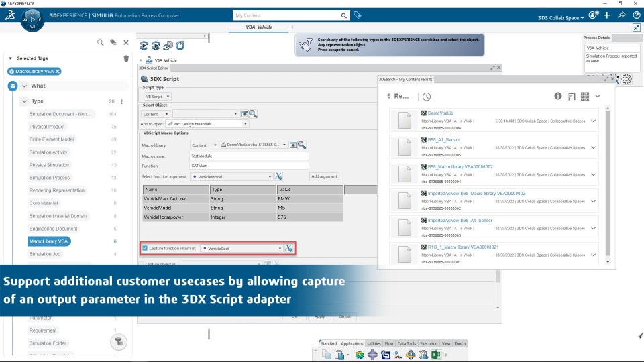
Task: Collapse the What section
Action: click(25, 86)
